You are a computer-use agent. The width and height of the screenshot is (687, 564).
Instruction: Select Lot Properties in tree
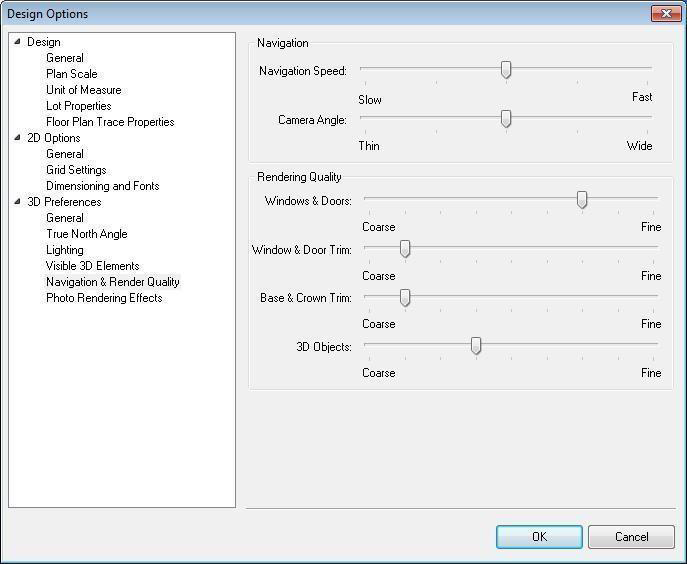click(79, 106)
